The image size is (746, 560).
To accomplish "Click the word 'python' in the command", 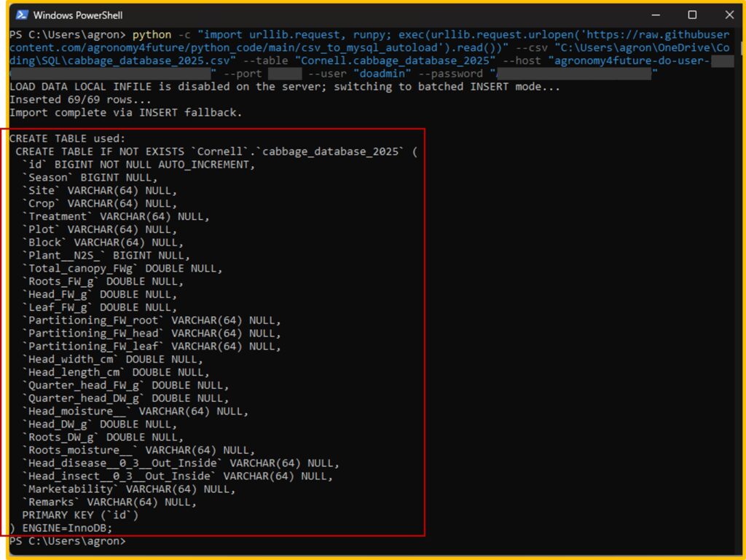I will [x=152, y=35].
